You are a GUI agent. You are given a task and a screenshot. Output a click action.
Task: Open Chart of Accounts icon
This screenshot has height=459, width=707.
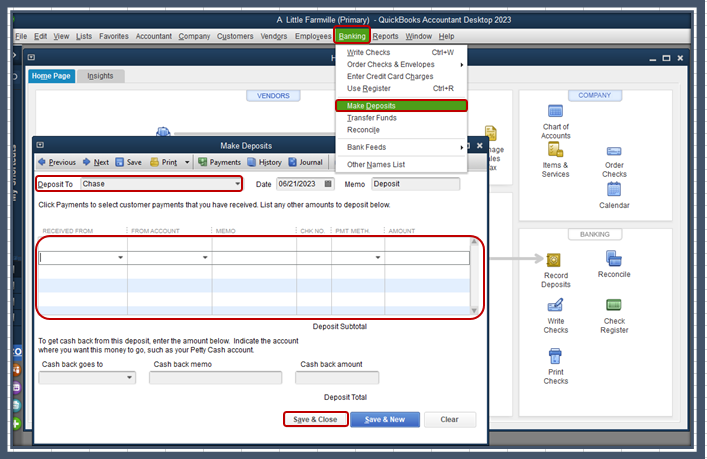555,111
